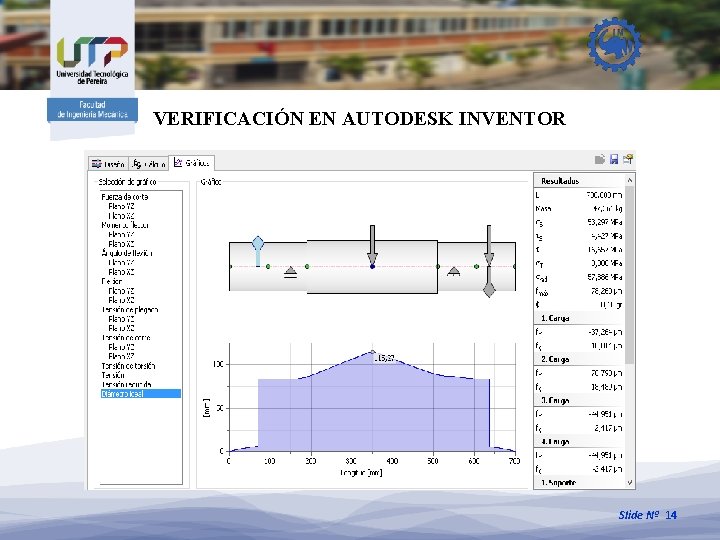The width and height of the screenshot is (720, 540).
Task: Click the results panel scrollbar thumb
Action: 630,275
